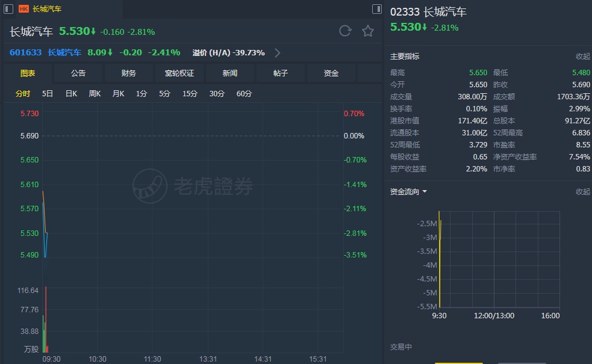592x364 pixels.
Task: Click the 52周最高 value 6.836
Action: [581, 133]
